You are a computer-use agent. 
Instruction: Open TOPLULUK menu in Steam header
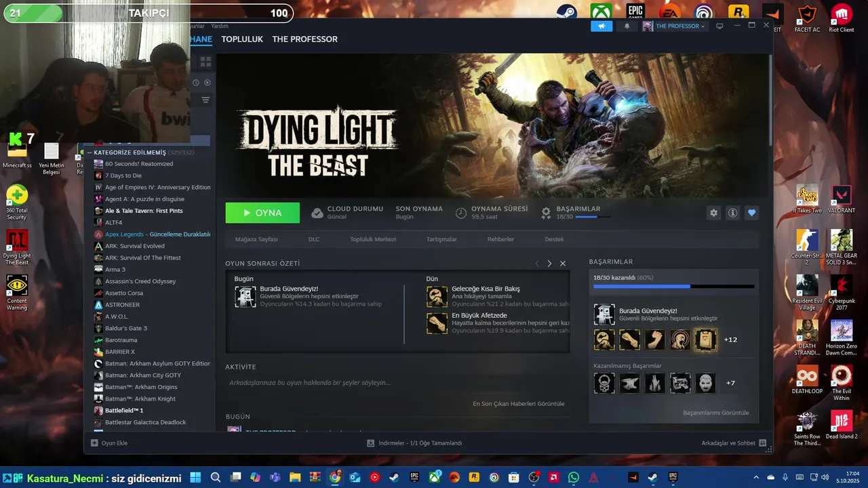point(242,39)
